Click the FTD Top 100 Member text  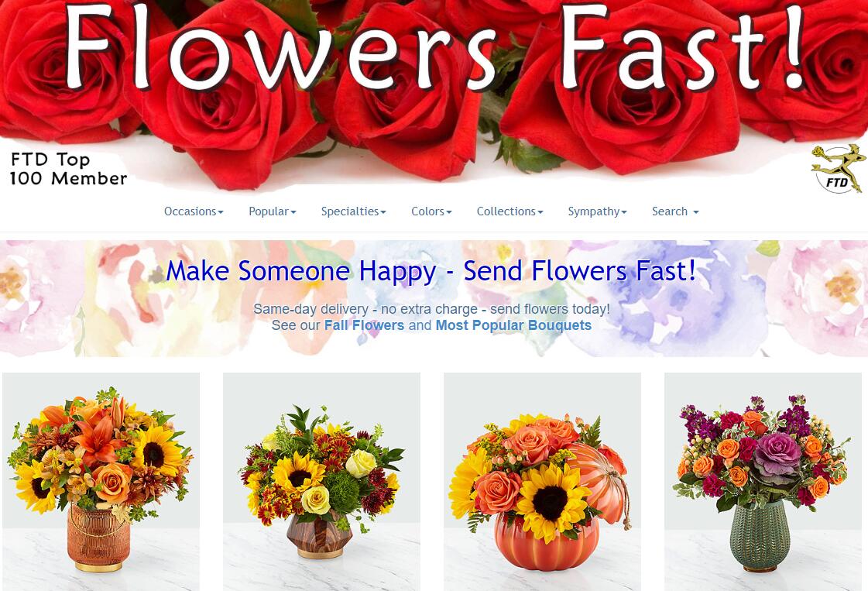click(69, 169)
